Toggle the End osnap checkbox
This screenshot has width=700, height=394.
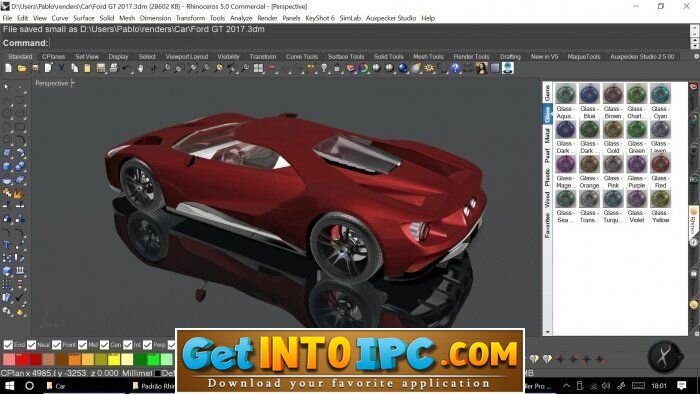point(8,345)
